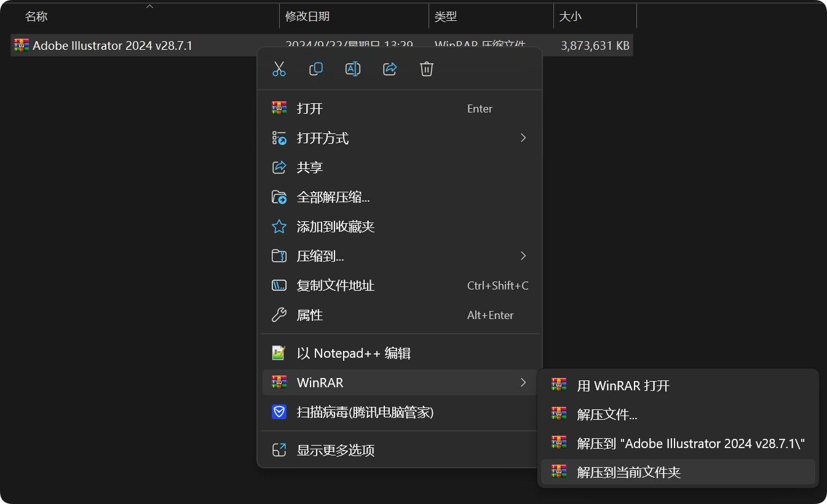Screen dimensions: 827x504
Task: Select 解压文件... in WinRAR submenu
Action: pyautogui.click(x=607, y=414)
